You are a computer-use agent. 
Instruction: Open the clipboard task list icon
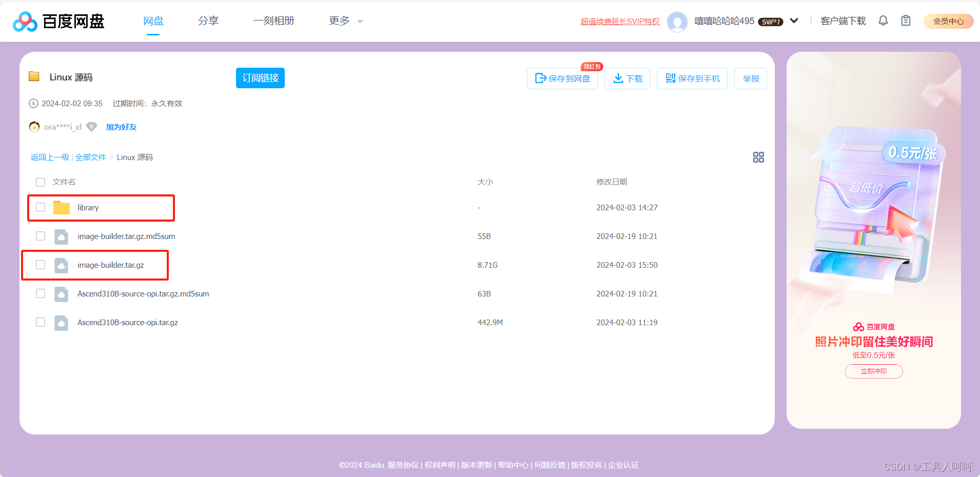[x=906, y=21]
